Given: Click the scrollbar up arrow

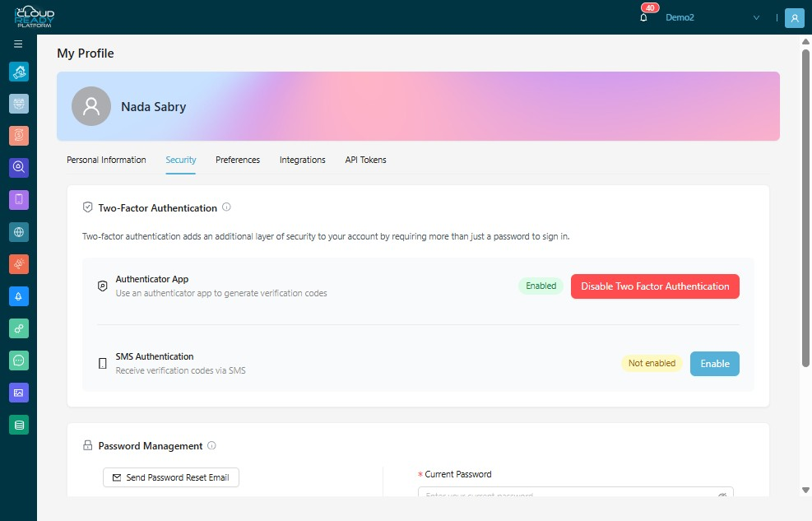Looking at the screenshot, I should (805, 41).
